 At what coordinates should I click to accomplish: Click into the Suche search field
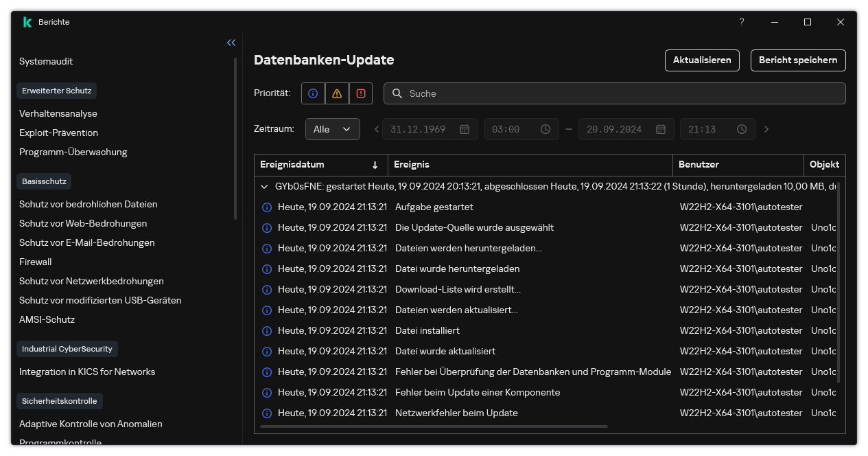coord(618,93)
